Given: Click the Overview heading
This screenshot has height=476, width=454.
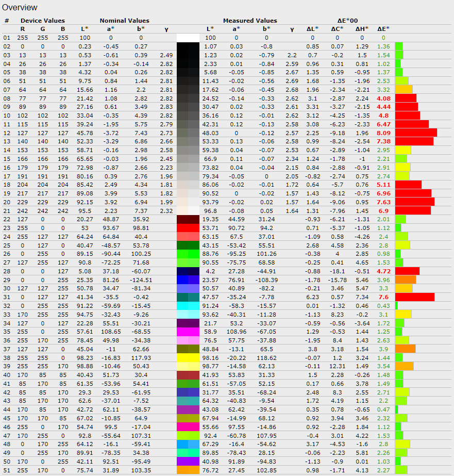Looking at the screenshot, I should tap(20, 7).
